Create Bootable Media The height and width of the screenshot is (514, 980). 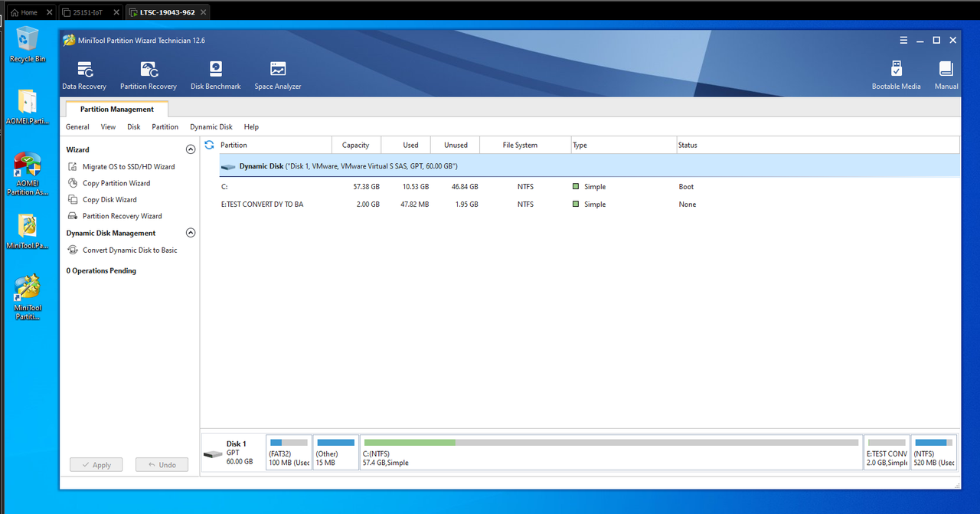click(896, 76)
